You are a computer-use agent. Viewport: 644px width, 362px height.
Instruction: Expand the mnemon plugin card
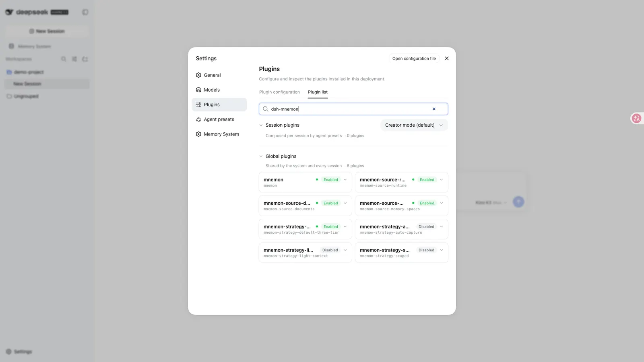345,180
